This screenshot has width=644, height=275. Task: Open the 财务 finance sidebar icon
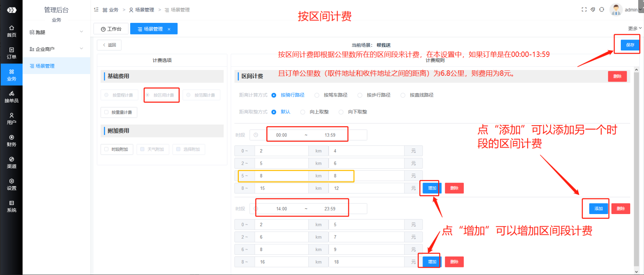(11, 140)
